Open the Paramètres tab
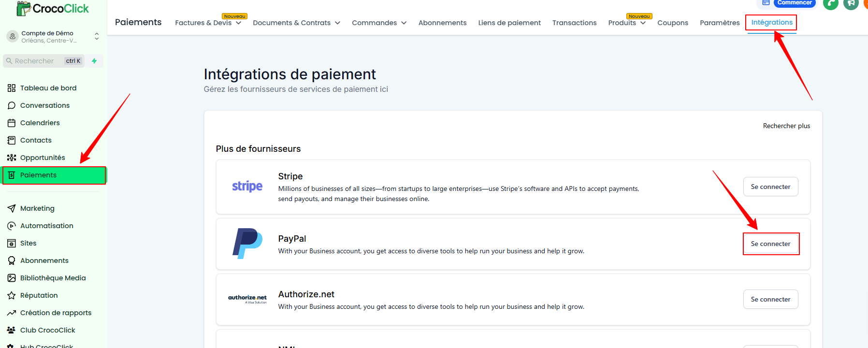 720,23
